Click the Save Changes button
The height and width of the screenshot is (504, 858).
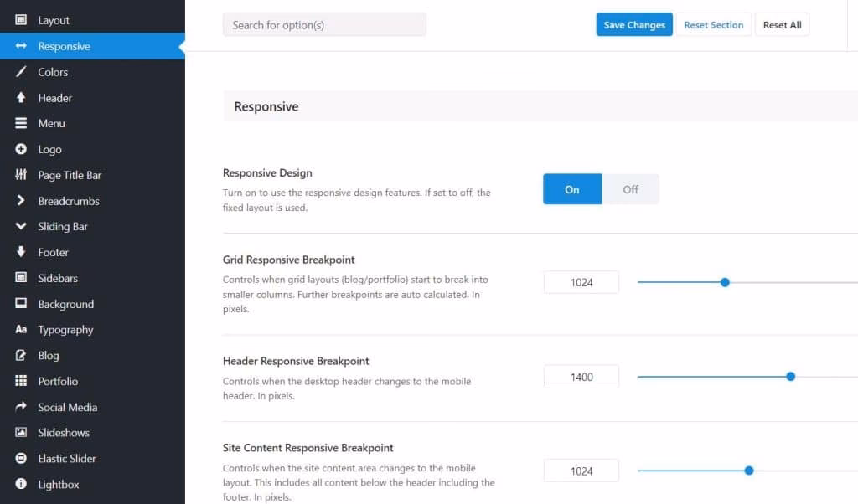(x=633, y=24)
